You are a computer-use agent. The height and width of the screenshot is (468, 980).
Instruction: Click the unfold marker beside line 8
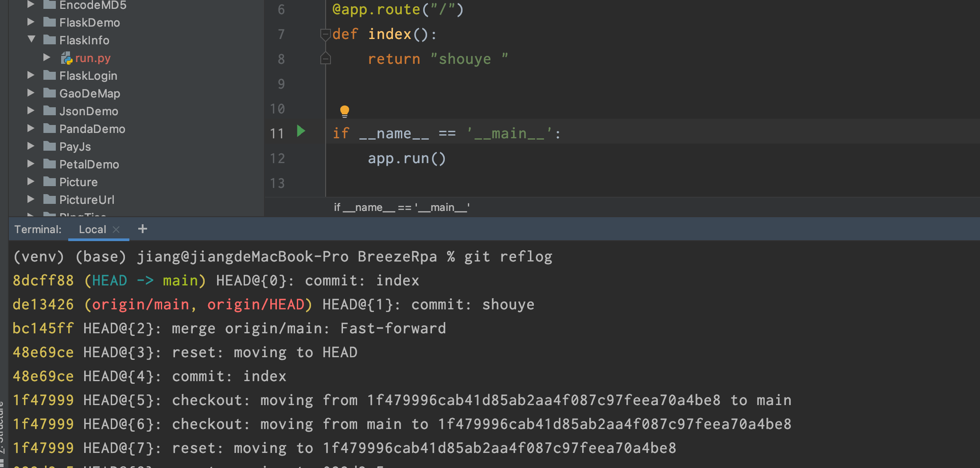click(x=326, y=58)
